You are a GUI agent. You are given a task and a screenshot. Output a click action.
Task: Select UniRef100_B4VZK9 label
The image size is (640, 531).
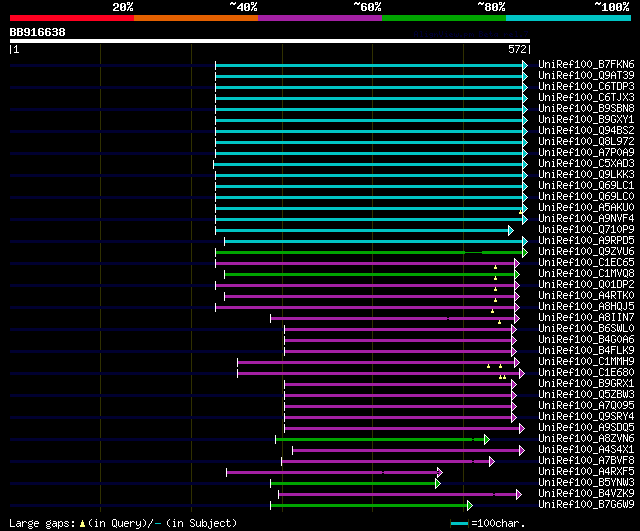click(x=586, y=494)
